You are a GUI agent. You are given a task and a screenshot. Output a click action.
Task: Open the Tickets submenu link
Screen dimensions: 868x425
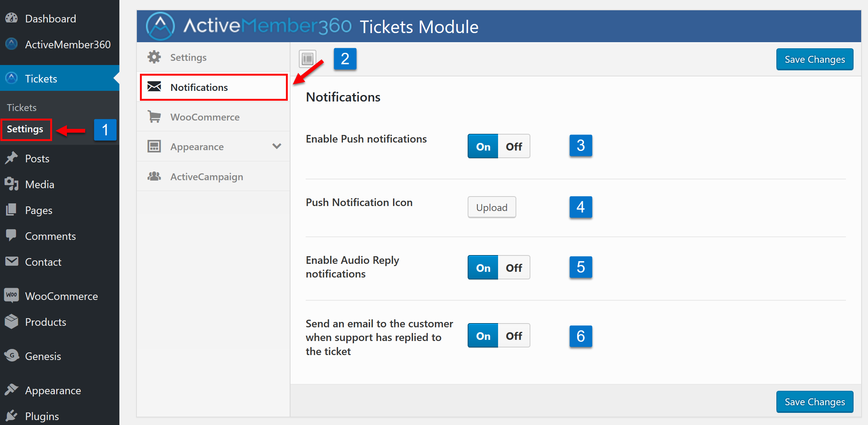(x=22, y=108)
